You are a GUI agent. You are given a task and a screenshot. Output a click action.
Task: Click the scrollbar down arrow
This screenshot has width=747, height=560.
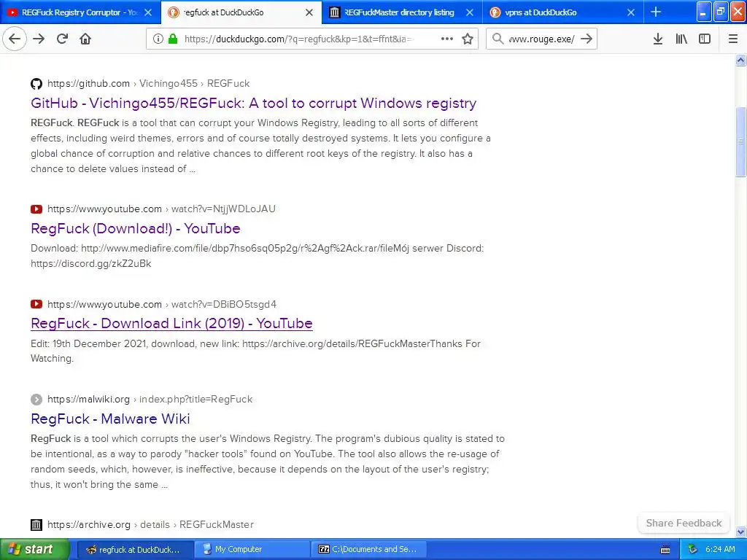pyautogui.click(x=740, y=532)
